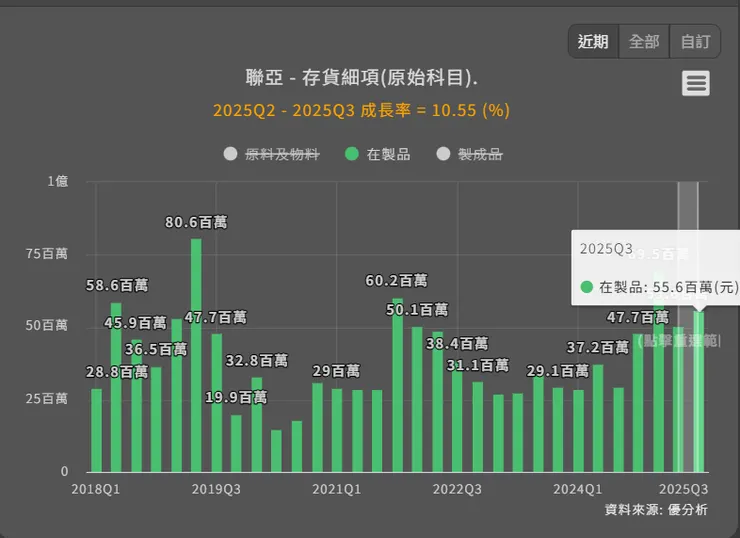Click the 2019Q3 x-axis label
This screenshot has width=740, height=538.
click(x=216, y=489)
